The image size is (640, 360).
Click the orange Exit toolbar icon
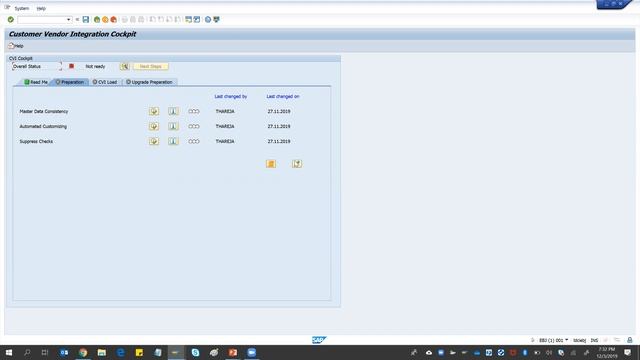pos(105,20)
